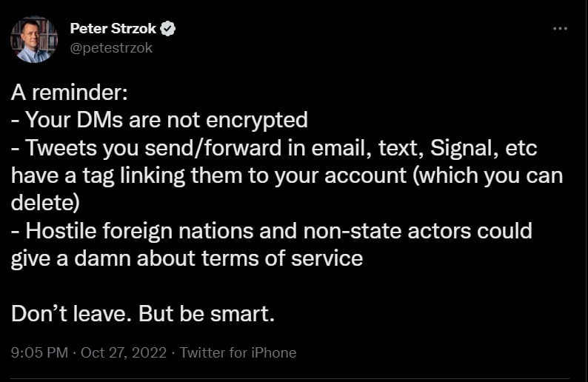Click the 9:05 PM timestamp
588x382 pixels.
(x=39, y=352)
